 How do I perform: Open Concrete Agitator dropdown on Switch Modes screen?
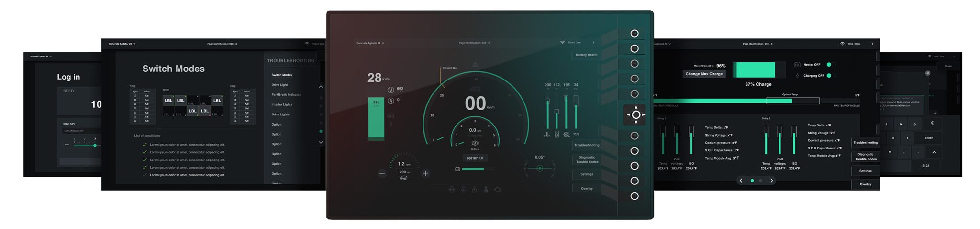tap(122, 44)
